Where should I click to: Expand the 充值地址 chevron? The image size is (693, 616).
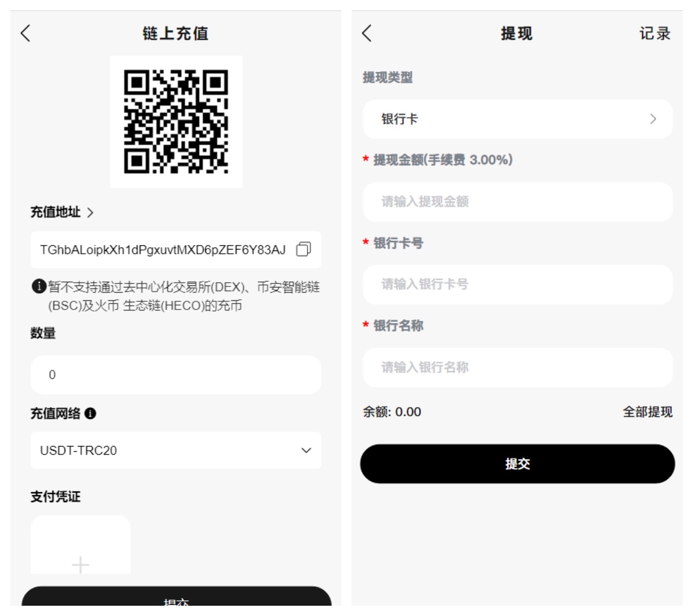[90, 213]
